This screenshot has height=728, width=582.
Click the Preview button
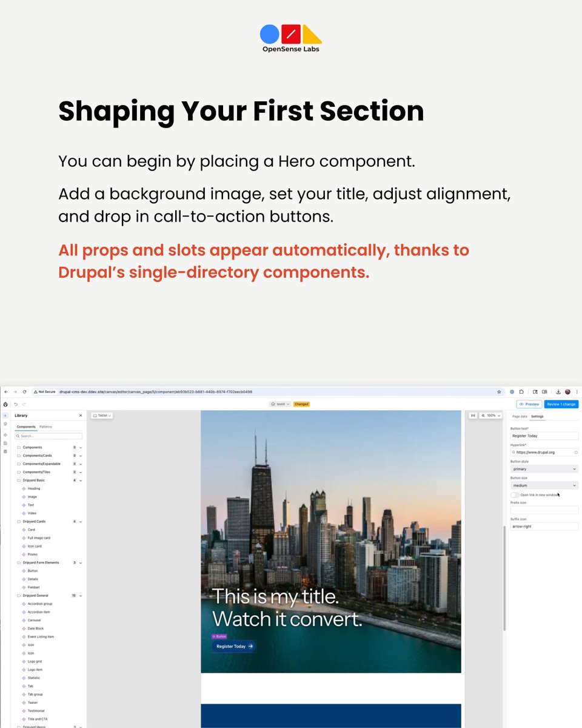(529, 404)
